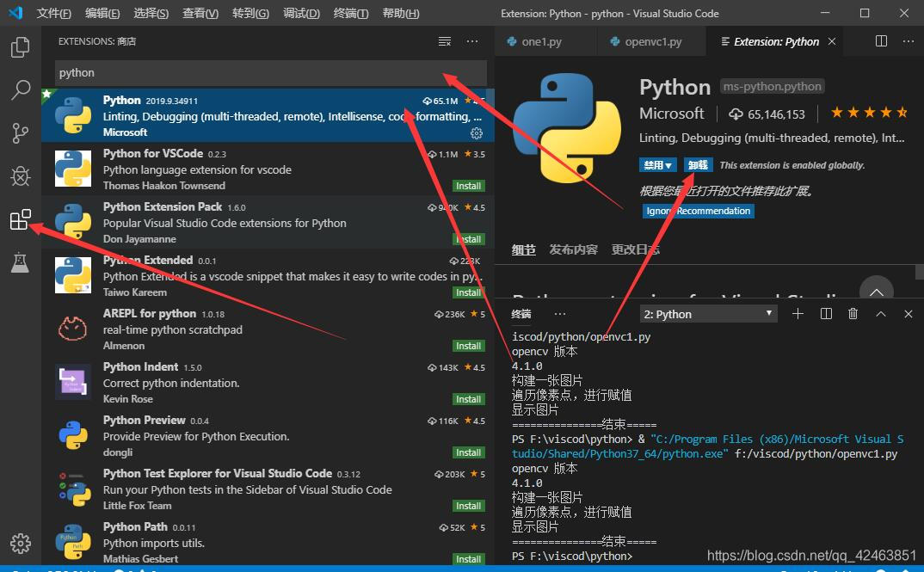Click the 卸载 uninstall button
The image size is (924, 572).
point(699,165)
